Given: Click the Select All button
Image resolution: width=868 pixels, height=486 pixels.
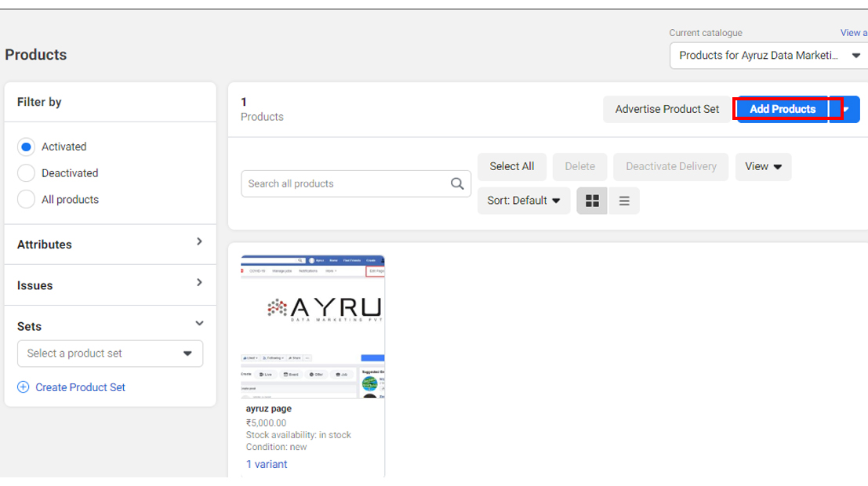Looking at the screenshot, I should tap(511, 167).
